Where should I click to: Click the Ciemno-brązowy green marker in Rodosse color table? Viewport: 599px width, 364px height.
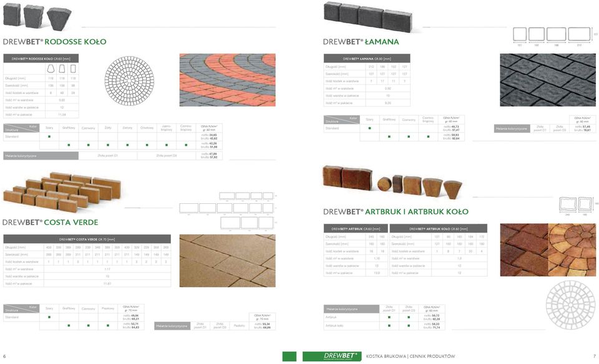click(186, 145)
